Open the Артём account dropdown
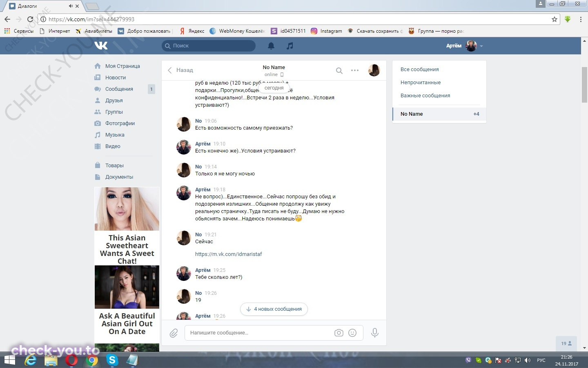The width and height of the screenshot is (588, 368). coord(465,46)
